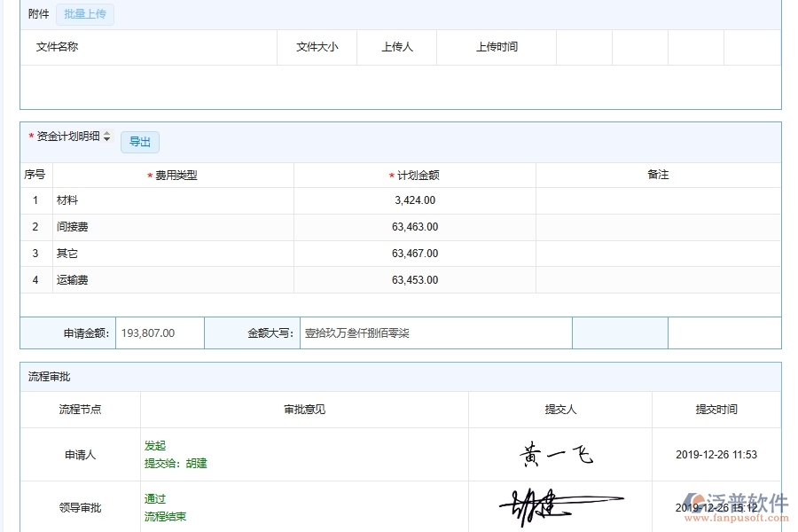Open the 批量上传 upload function
This screenshot has width=798, height=532.
point(85,14)
